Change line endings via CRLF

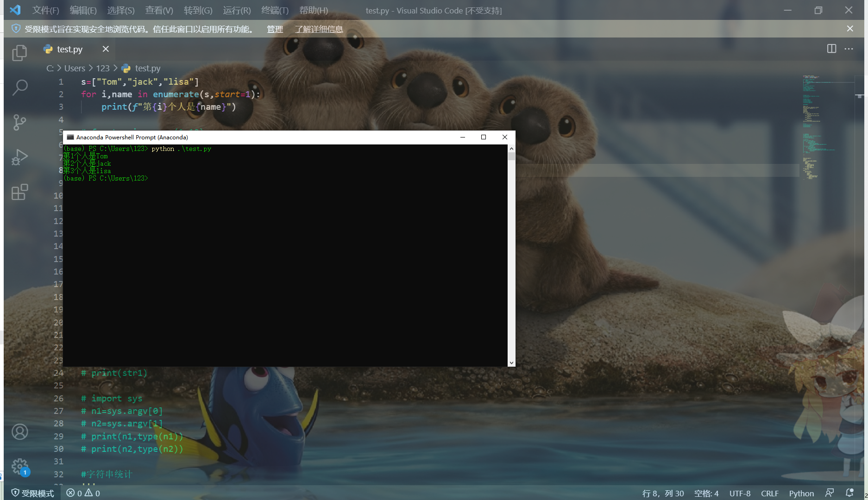[x=770, y=493]
